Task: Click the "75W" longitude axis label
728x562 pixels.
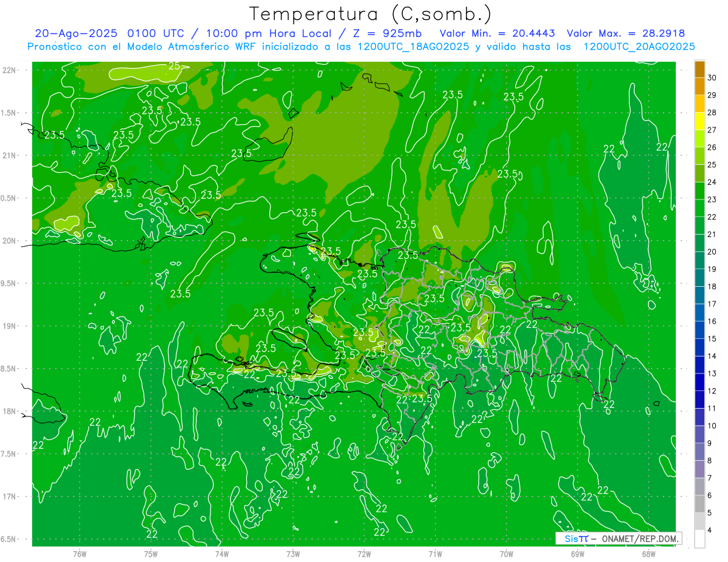Action: pos(151,554)
